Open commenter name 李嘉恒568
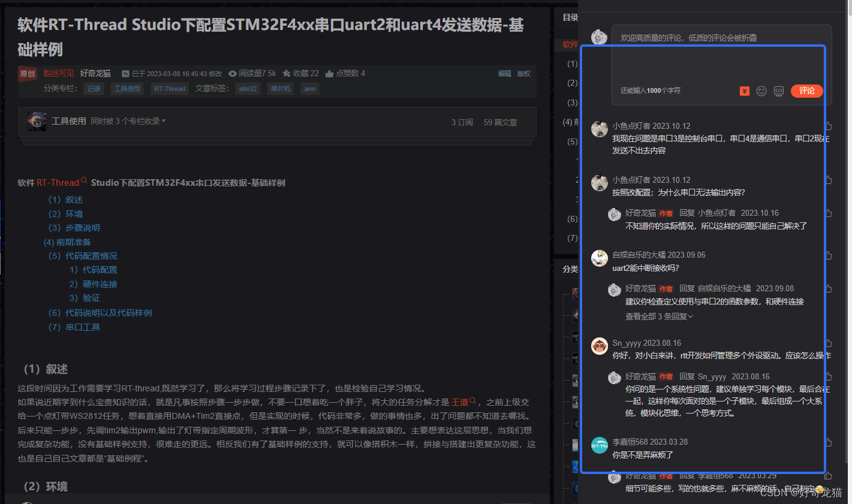This screenshot has width=852, height=504. click(630, 442)
